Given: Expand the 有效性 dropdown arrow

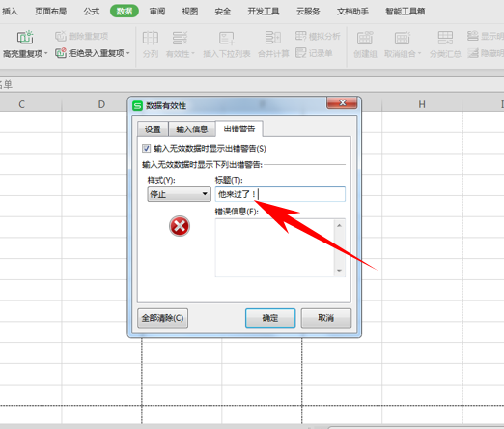Looking at the screenshot, I should coord(193,53).
